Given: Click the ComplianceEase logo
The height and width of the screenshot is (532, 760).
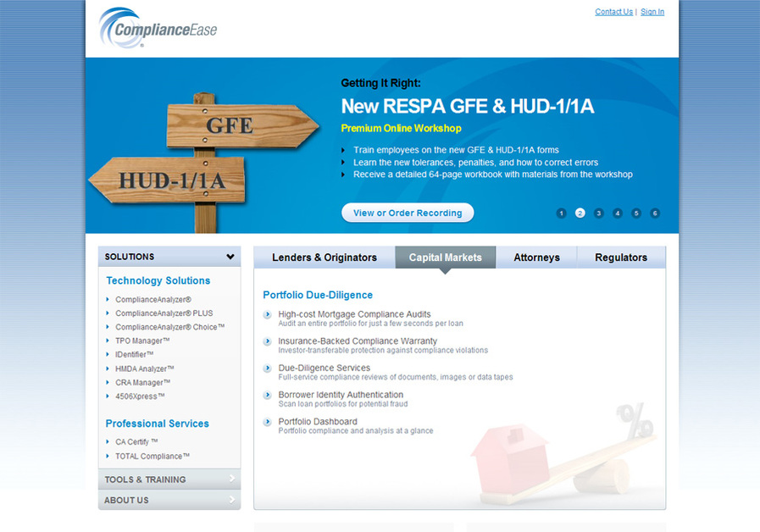Looking at the screenshot, I should coord(158,28).
